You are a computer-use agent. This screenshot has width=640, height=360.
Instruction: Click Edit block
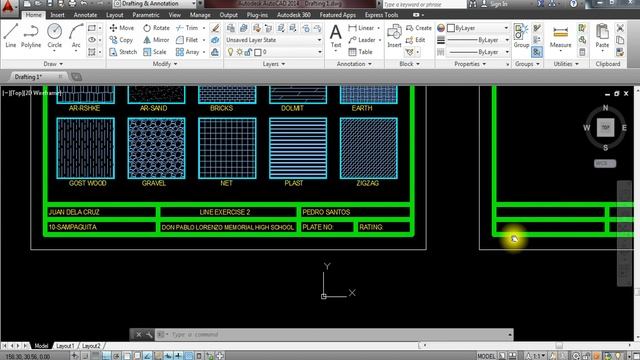[x=416, y=40]
